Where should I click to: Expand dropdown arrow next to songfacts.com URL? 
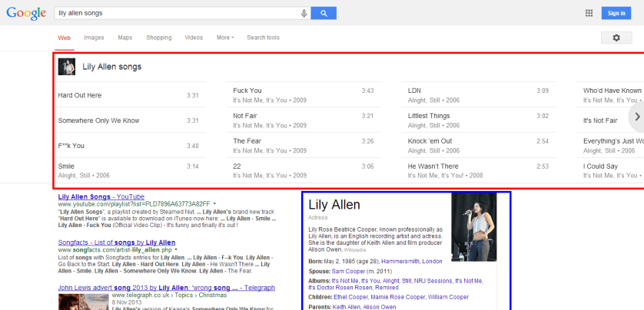(176, 249)
